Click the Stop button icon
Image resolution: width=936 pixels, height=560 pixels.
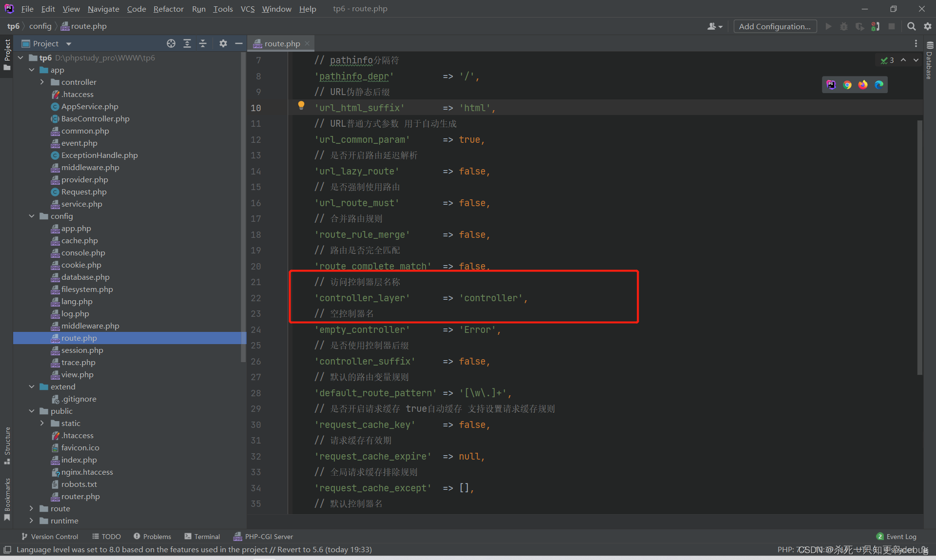pos(892,26)
